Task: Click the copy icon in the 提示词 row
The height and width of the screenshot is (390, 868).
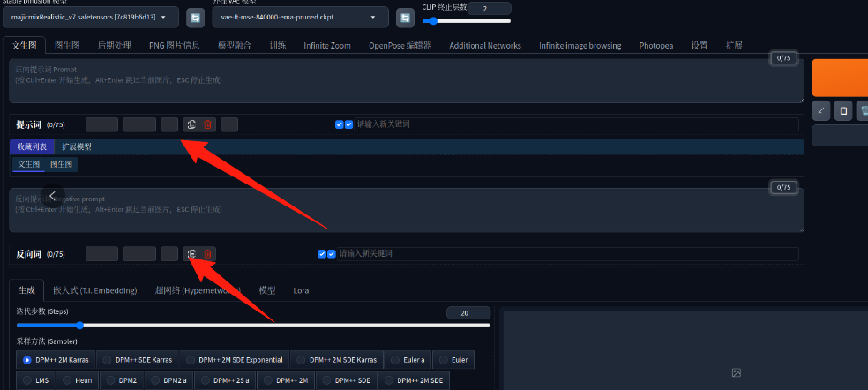Action: click(x=191, y=124)
